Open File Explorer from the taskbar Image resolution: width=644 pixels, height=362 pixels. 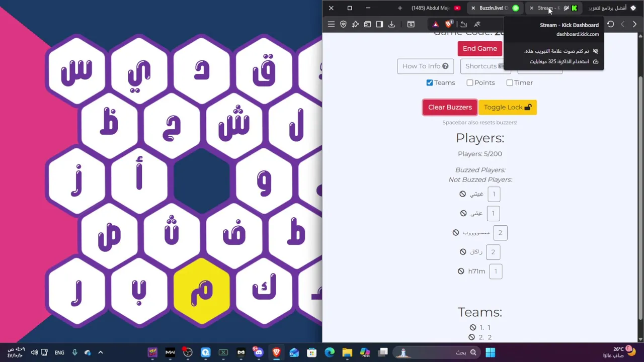[x=347, y=352]
